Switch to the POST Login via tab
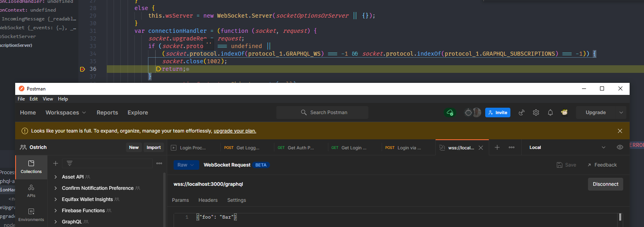 pyautogui.click(x=408, y=148)
